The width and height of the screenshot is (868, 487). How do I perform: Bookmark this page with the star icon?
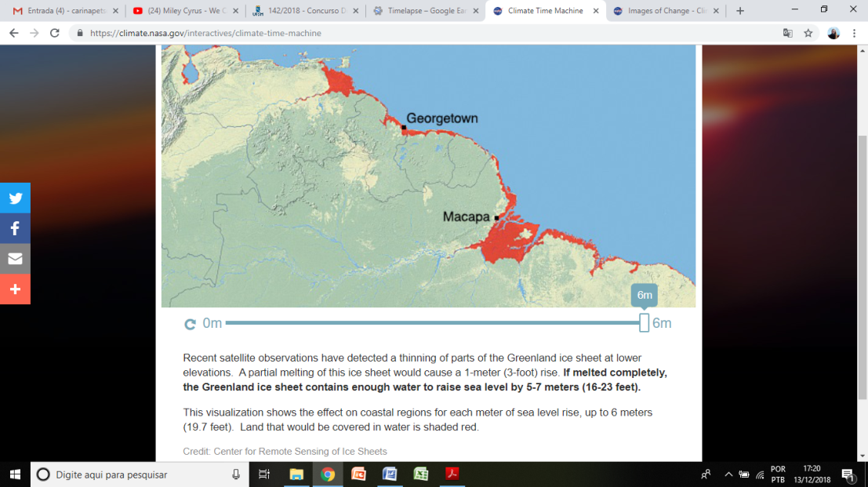[808, 33]
